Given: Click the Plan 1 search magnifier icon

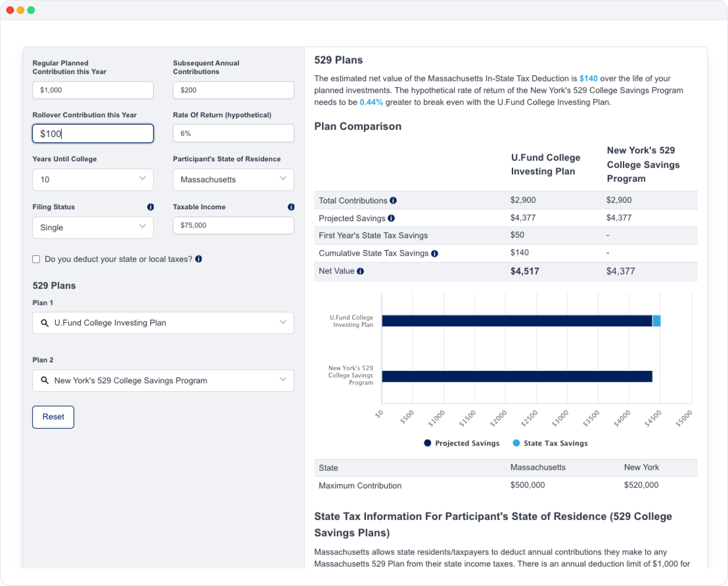Looking at the screenshot, I should 45,323.
